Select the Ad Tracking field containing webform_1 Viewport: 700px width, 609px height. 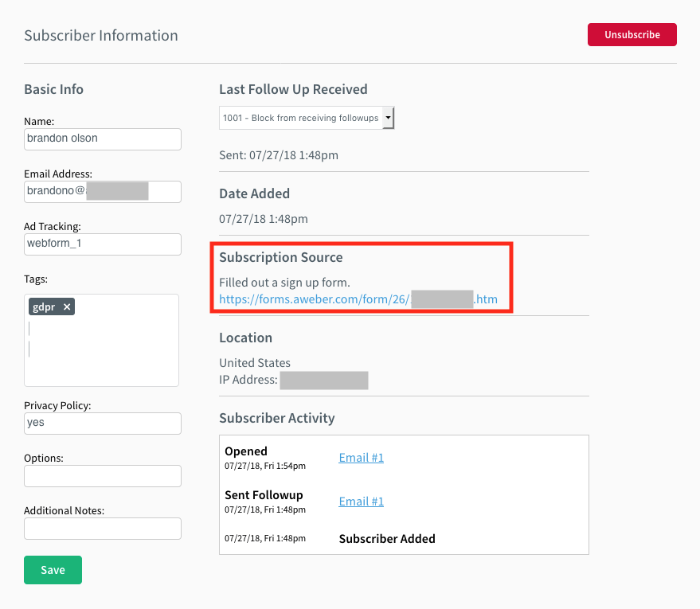[x=102, y=243]
